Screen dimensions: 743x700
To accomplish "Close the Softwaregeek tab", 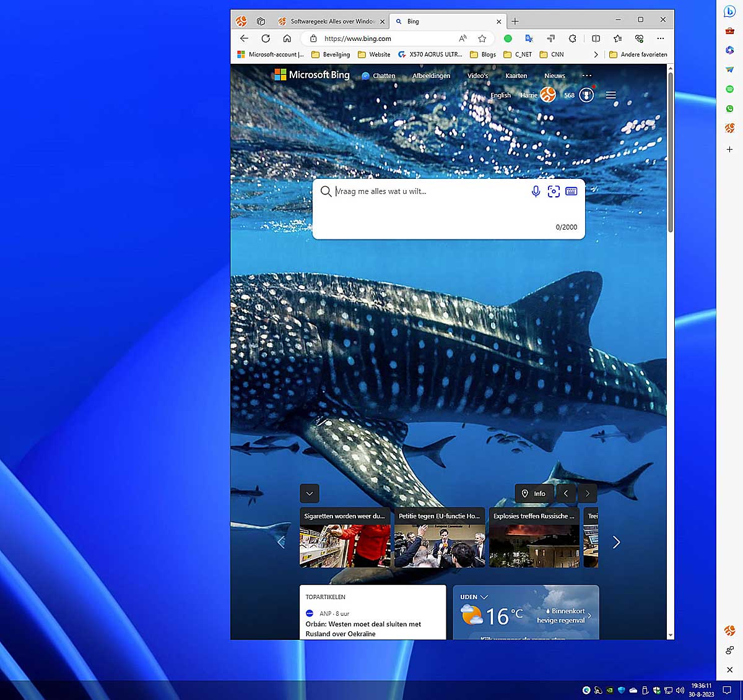I will tap(382, 21).
